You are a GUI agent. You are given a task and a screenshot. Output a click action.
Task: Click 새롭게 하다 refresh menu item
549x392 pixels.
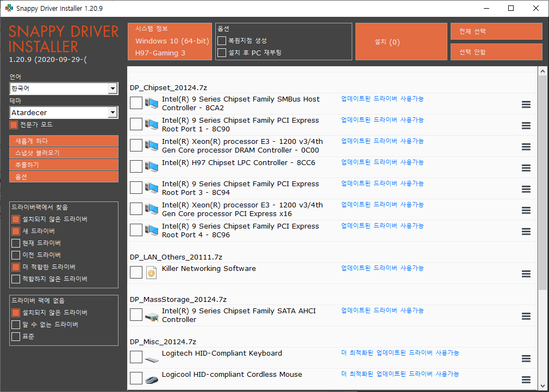tap(64, 141)
